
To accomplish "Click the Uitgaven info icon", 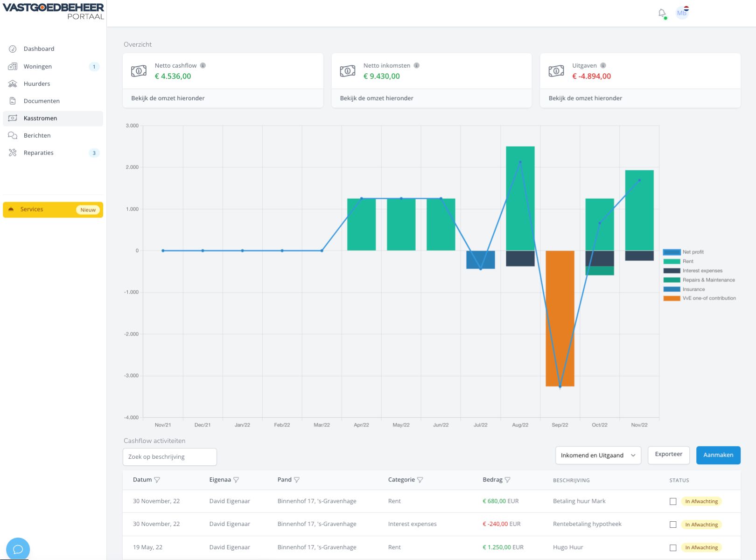I will [x=603, y=65].
